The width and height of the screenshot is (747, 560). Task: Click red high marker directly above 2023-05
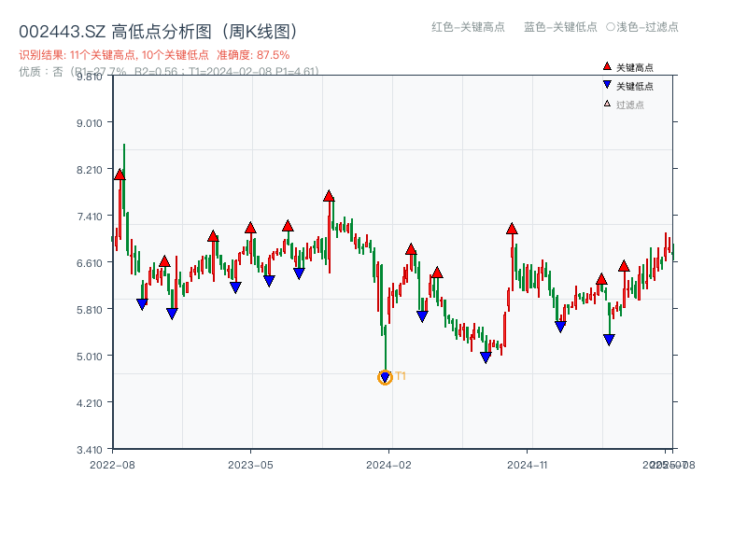[250, 228]
